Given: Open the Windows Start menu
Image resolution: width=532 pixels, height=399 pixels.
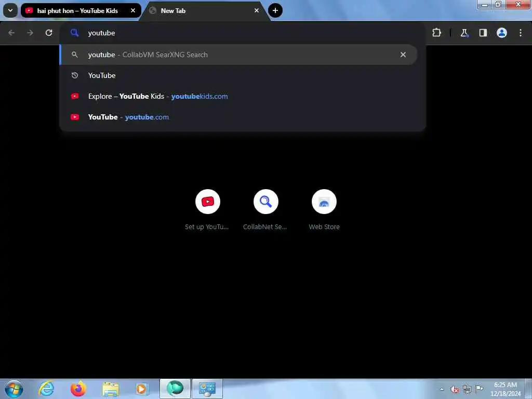Looking at the screenshot, I should point(14,389).
